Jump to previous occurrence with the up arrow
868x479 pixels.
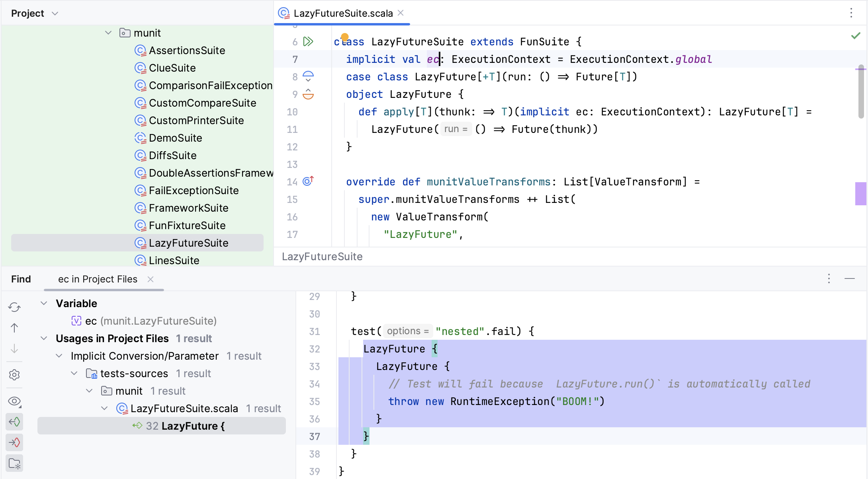(15, 328)
